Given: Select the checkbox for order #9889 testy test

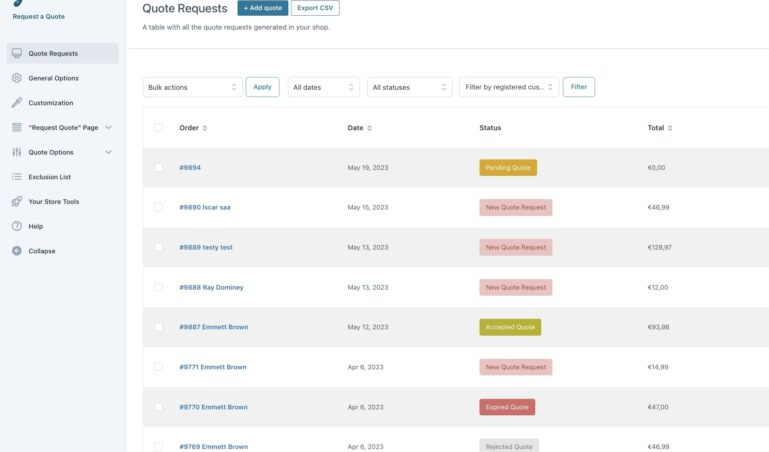Looking at the screenshot, I should 158,247.
